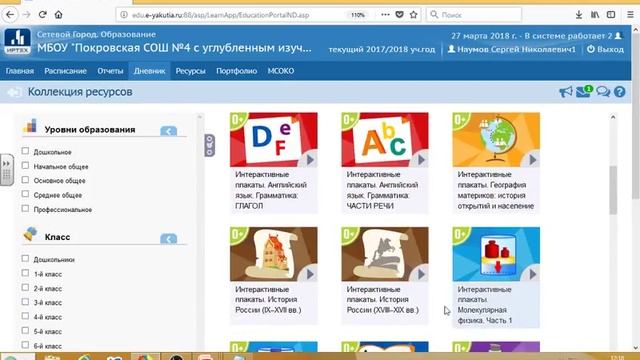Open the ГЛАГОЛ poster thumbnail
Image resolution: width=640 pixels, height=360 pixels.
(274, 140)
